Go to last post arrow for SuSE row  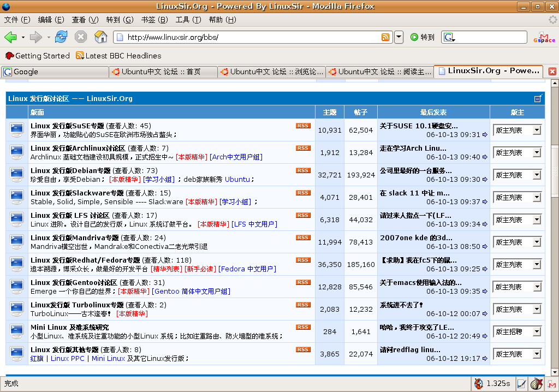coord(485,135)
